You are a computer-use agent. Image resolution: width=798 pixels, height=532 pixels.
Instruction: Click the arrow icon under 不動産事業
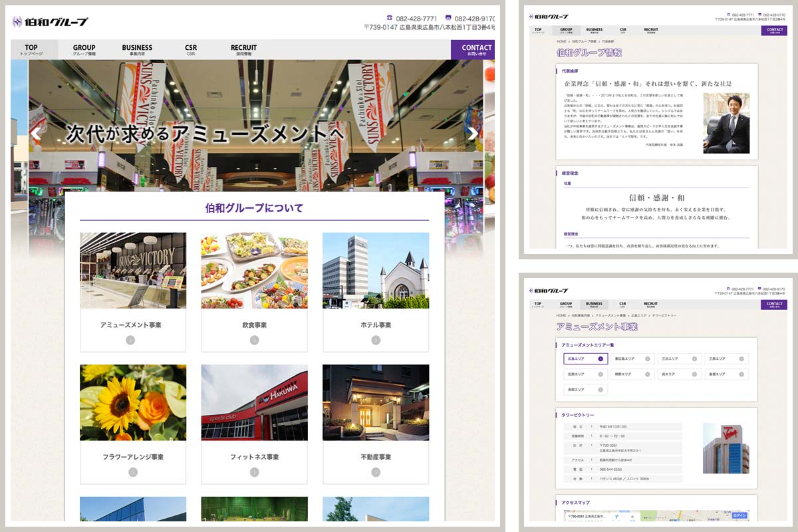tap(376, 472)
